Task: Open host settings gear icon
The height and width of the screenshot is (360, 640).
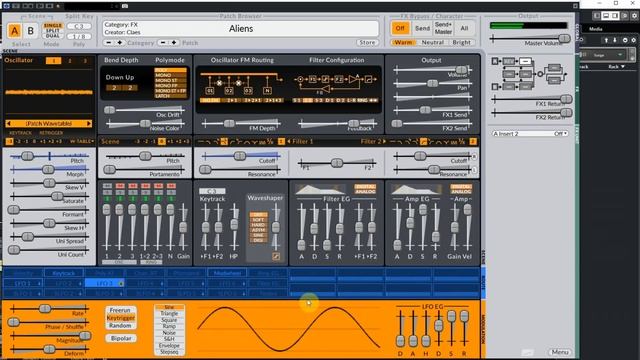Action: (634, 16)
